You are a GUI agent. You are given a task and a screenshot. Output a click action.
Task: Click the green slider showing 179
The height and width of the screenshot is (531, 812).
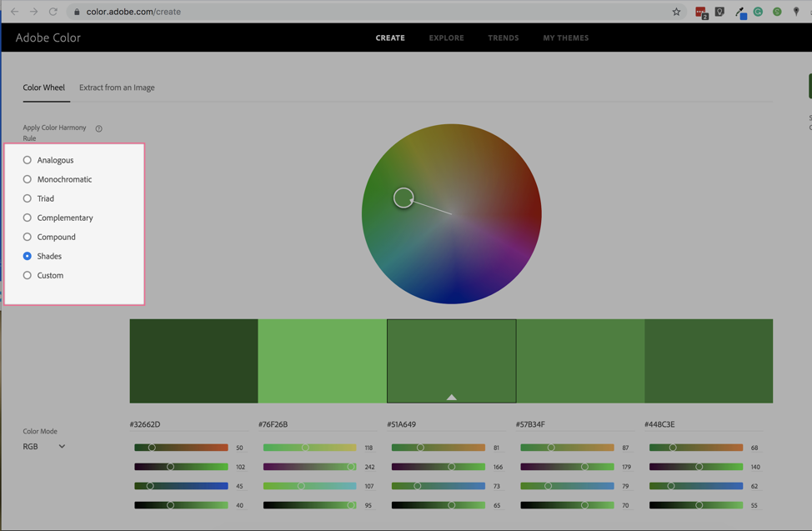567,467
